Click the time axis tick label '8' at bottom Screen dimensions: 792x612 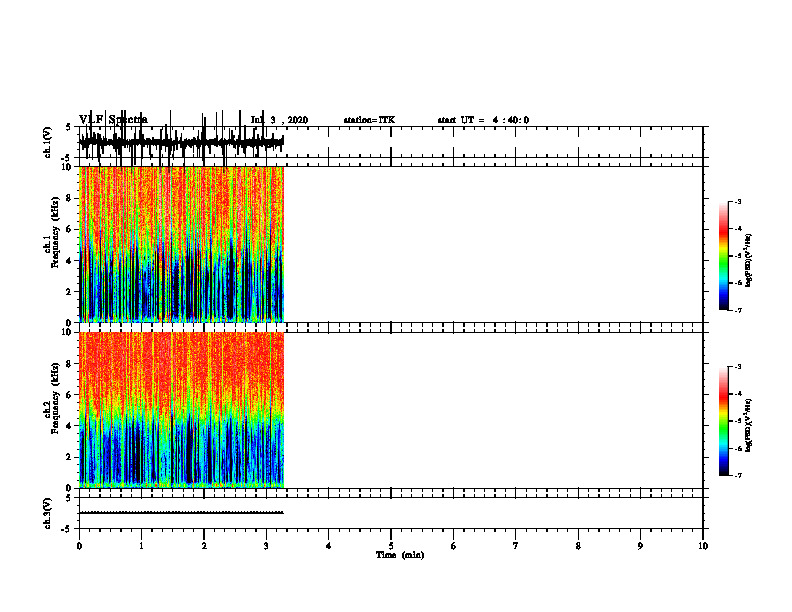(x=578, y=545)
